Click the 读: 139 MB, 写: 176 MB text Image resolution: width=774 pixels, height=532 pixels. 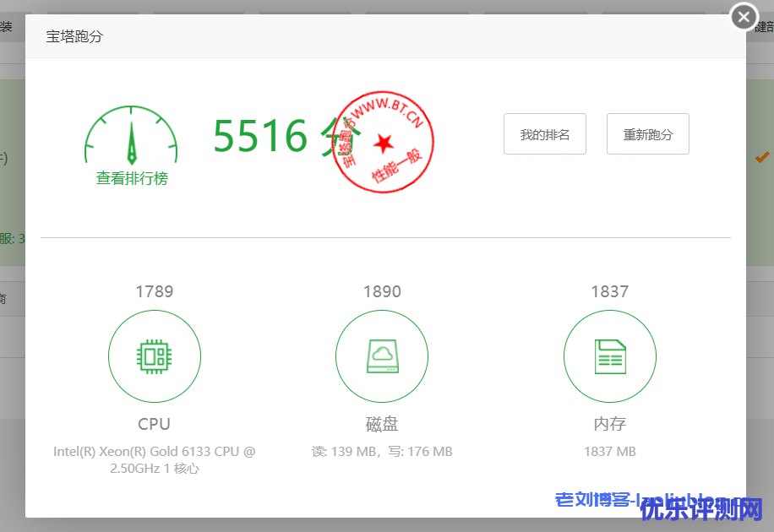[382, 452]
